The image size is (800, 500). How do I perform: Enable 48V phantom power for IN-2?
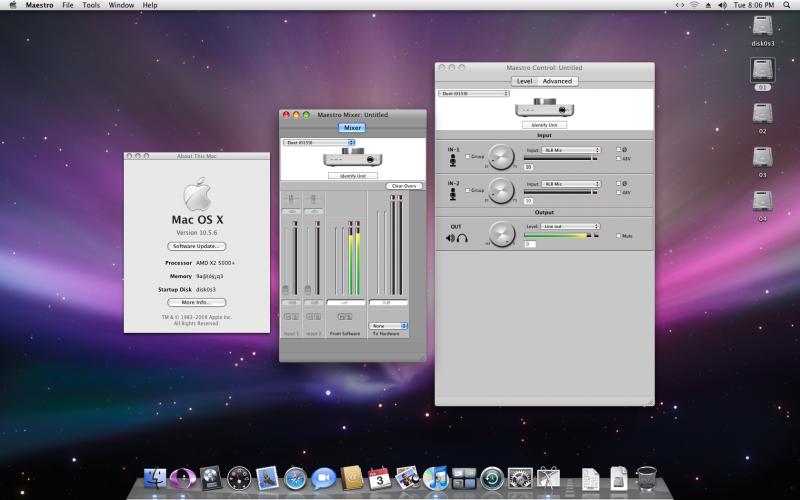pos(618,192)
